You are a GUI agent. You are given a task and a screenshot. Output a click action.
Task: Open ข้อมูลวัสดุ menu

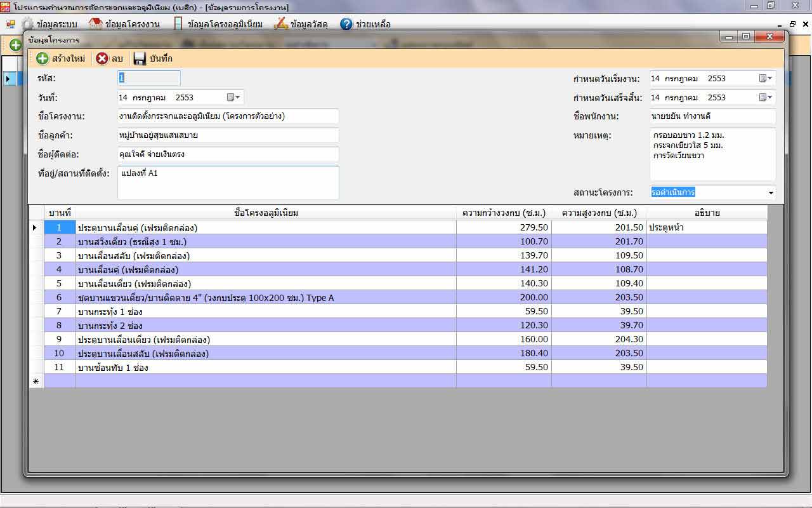click(x=301, y=24)
